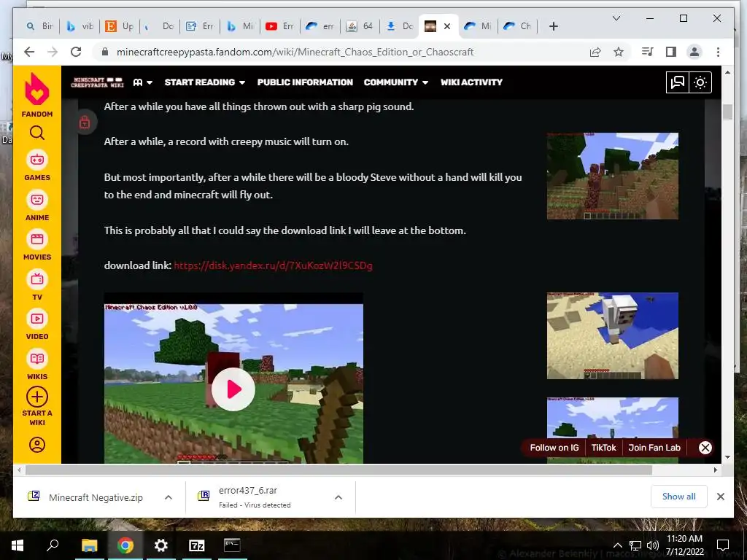The width and height of the screenshot is (747, 560).
Task: Expand the Explore menu in wiki header
Action: click(142, 82)
